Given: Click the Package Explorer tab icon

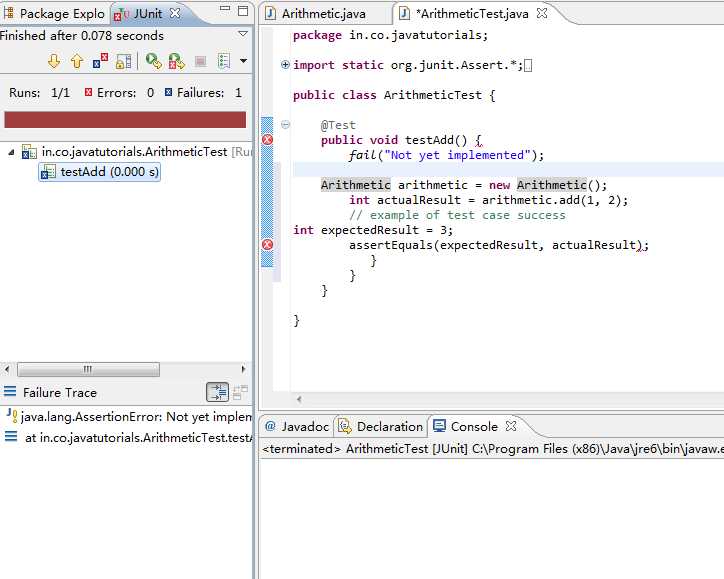Looking at the screenshot, I should tap(8, 13).
